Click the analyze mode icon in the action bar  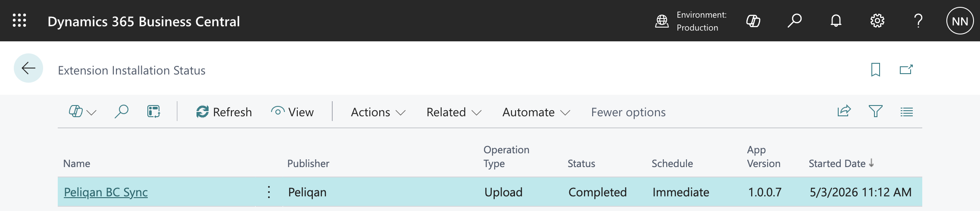click(153, 112)
